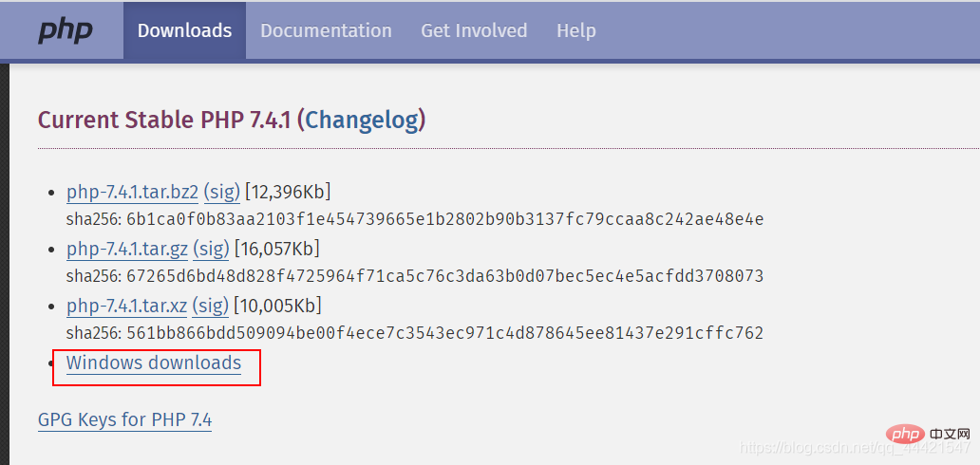This screenshot has height=465, width=980.
Task: Download php-7.4.1.tar.gz
Action: click(127, 249)
